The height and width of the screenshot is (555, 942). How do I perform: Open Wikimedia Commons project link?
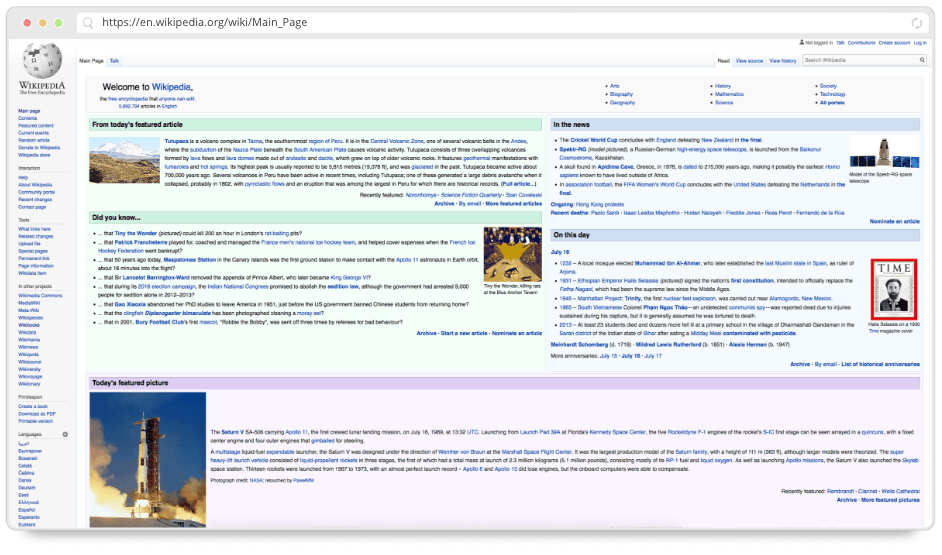pos(40,296)
